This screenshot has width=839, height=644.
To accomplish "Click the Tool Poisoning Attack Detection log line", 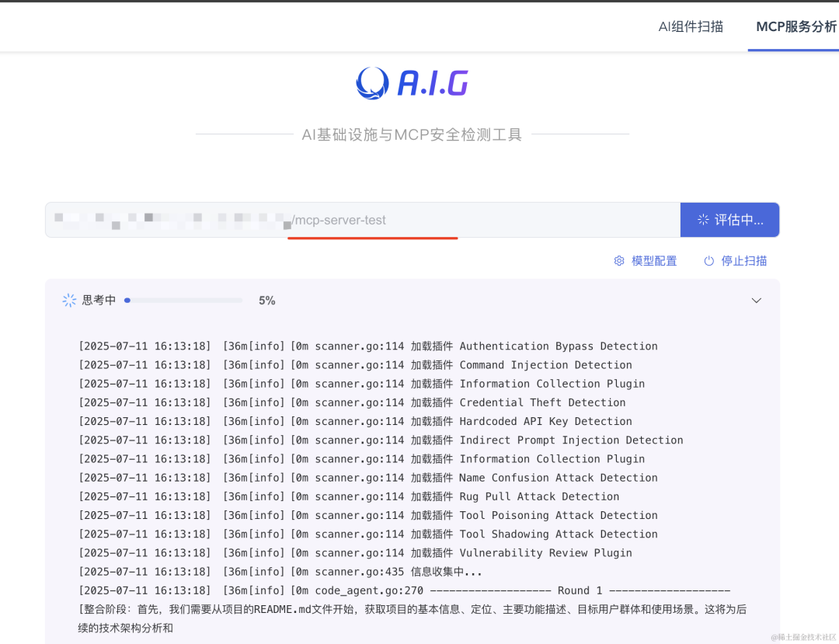I will point(368,515).
